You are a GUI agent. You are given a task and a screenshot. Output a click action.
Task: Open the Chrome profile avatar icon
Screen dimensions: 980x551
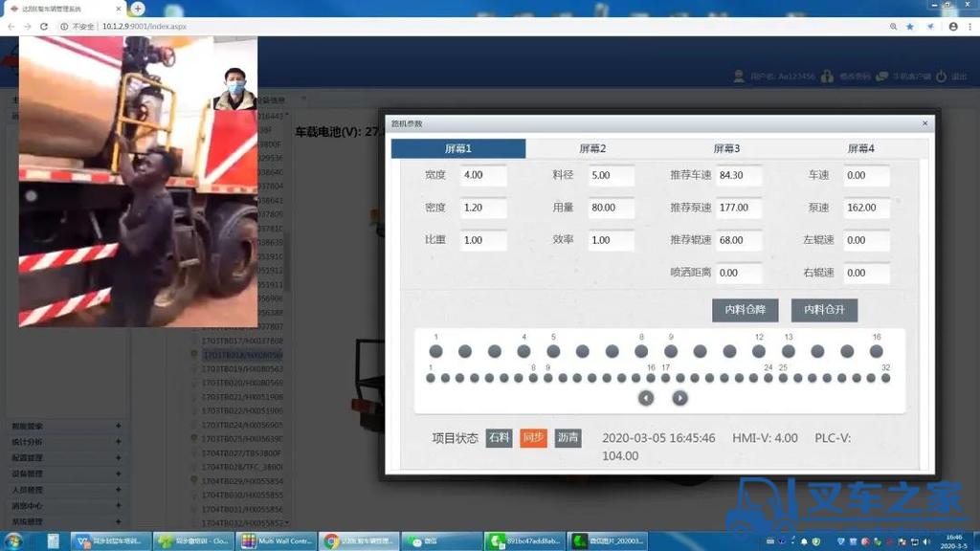953,26
